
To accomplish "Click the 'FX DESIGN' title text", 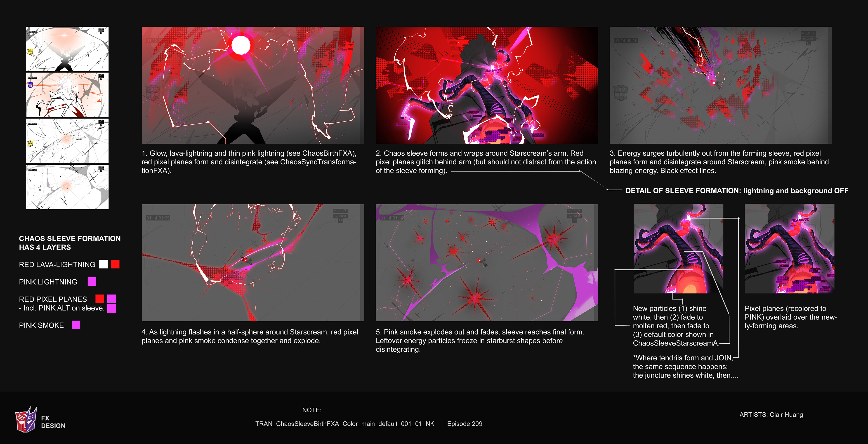I will pyautogui.click(x=53, y=422).
